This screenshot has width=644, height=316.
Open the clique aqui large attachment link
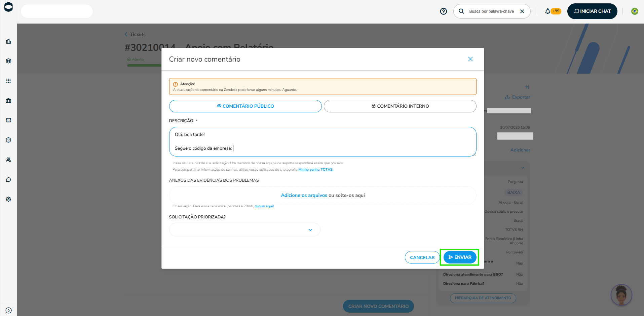coord(264,206)
